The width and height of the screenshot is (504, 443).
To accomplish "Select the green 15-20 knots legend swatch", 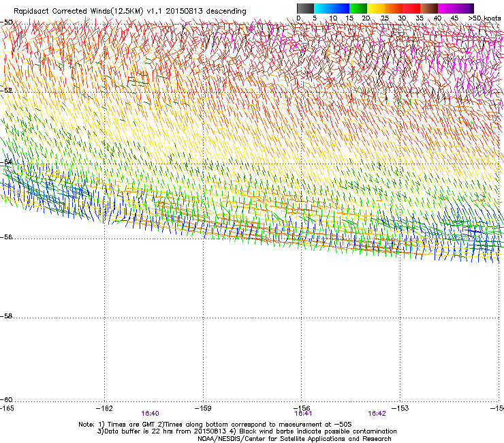I will click(x=358, y=8).
